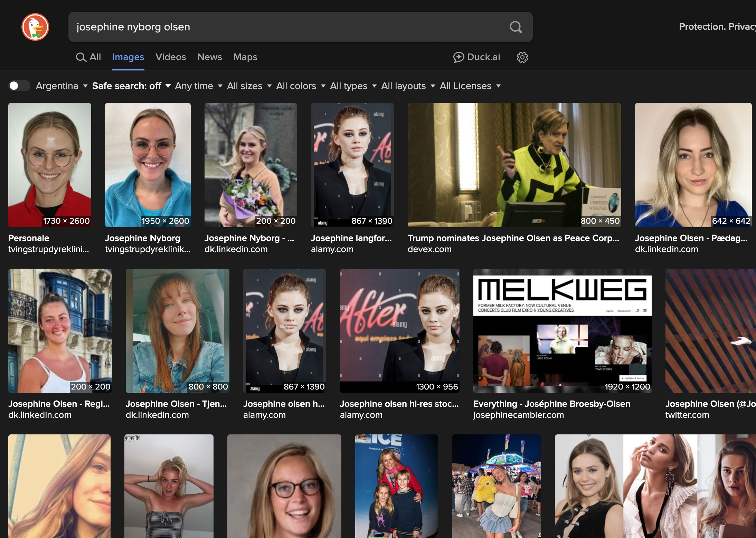756x538 pixels.
Task: Open the All types filter dropdown
Action: [x=353, y=86]
